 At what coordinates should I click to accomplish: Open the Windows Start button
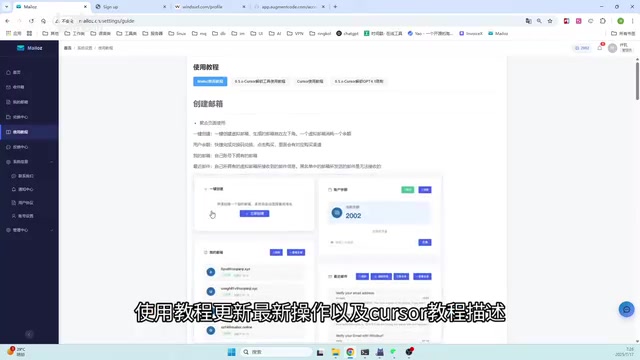click(x=231, y=352)
